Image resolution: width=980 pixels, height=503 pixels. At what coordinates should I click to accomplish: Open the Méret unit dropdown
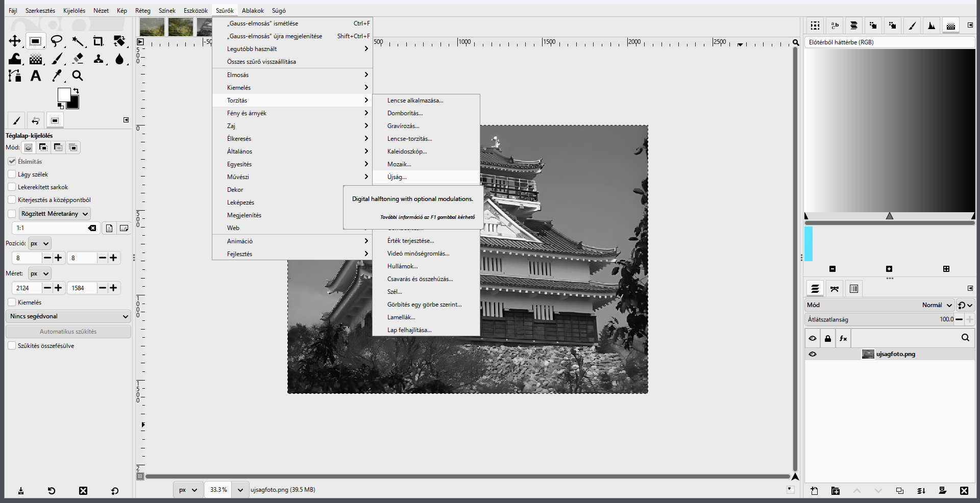[40, 273]
